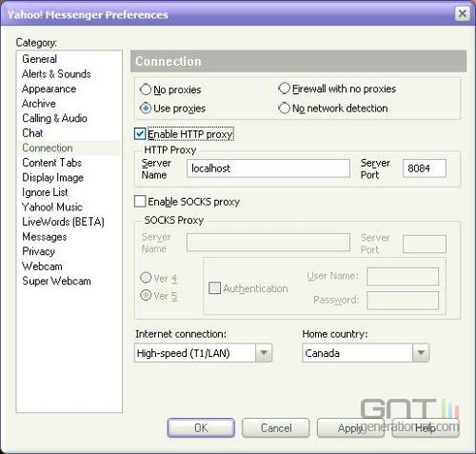Viewport: 476px width, 454px height.
Task: Open the Internet connection dropdown
Action: pos(203,353)
